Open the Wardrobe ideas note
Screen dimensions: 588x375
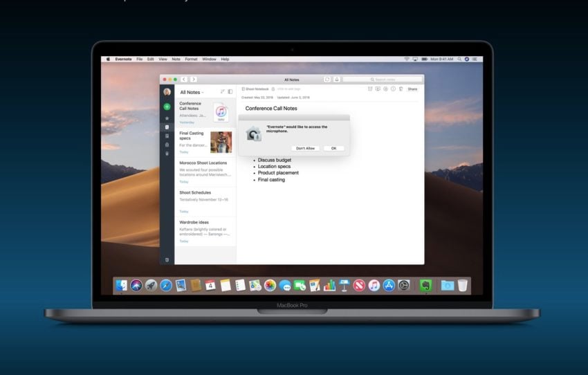pyautogui.click(x=205, y=231)
